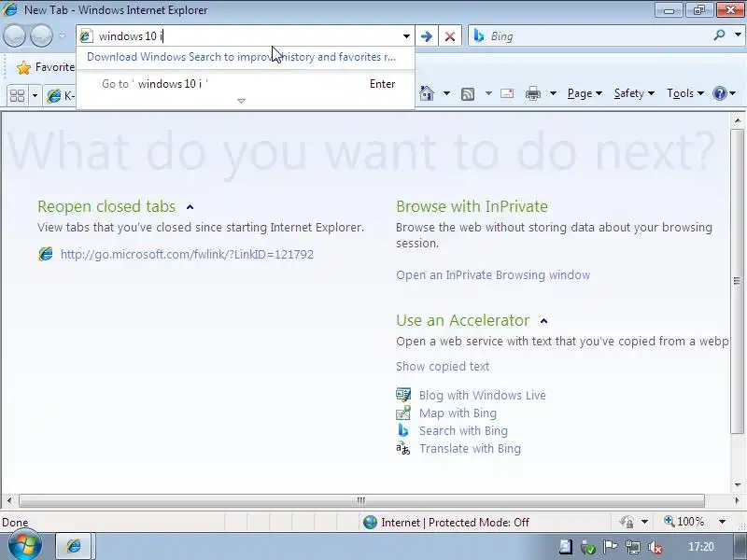Open the go.microsoft.com fwlink closed tab

click(x=187, y=254)
